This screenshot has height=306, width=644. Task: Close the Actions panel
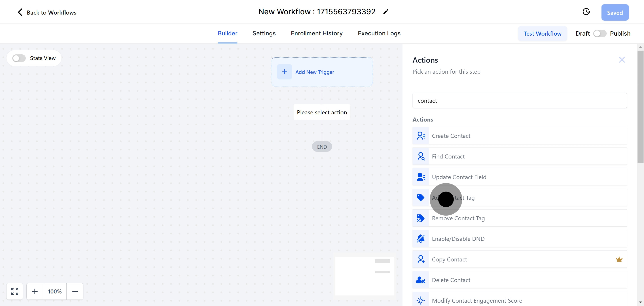(x=622, y=60)
